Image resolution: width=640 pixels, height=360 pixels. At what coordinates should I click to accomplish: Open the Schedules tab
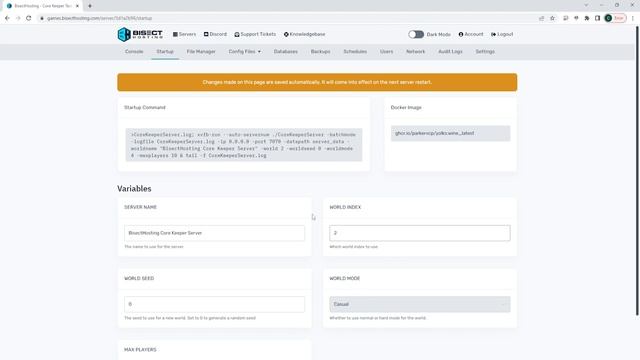pos(355,51)
